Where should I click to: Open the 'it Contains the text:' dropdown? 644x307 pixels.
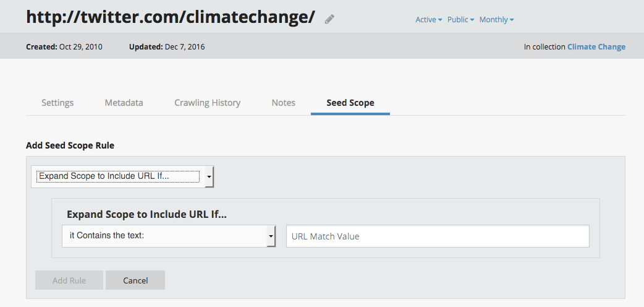pyautogui.click(x=164, y=236)
